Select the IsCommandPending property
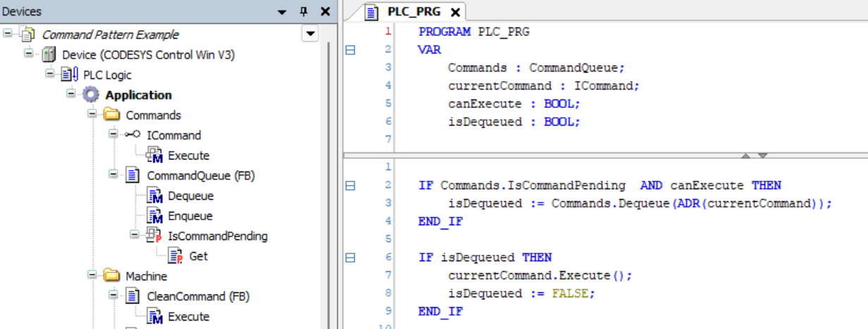Image resolution: width=868 pixels, height=329 pixels. pos(217,236)
